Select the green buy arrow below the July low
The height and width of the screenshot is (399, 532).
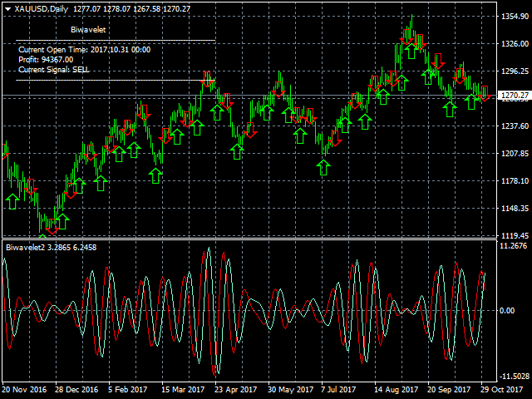(x=323, y=168)
